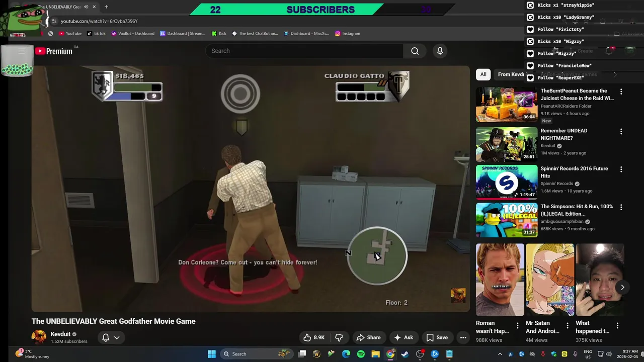Click the Ask button

pos(404,337)
